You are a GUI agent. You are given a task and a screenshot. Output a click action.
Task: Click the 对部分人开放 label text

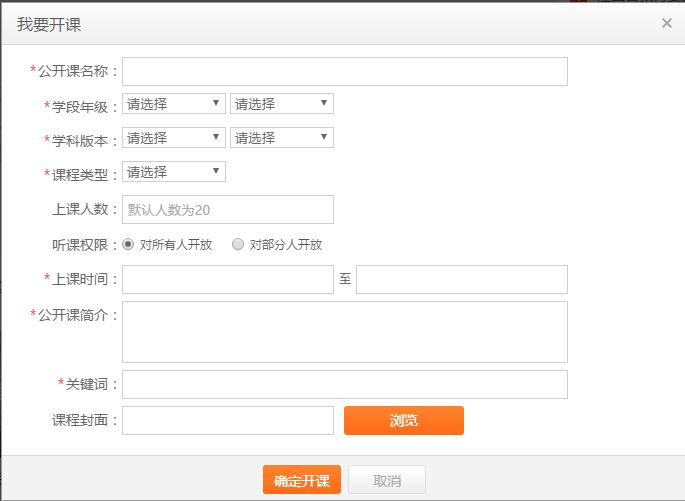tap(286, 245)
